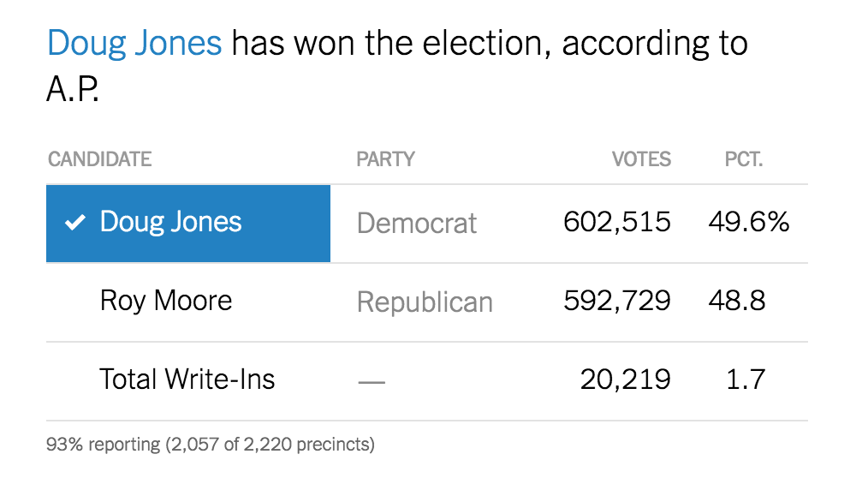This screenshot has height=478, width=868.
Task: Click the 93% reporting precincts footnote
Action: click(x=211, y=445)
